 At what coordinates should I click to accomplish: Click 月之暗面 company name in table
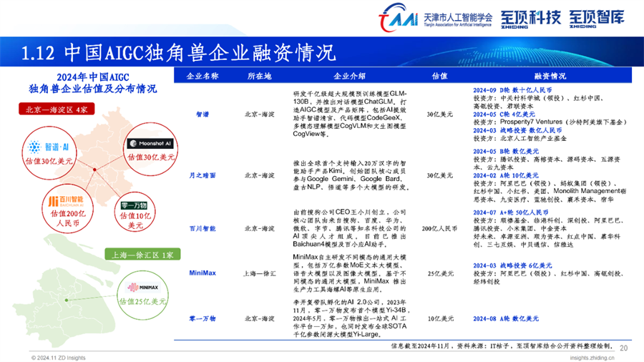202,175
